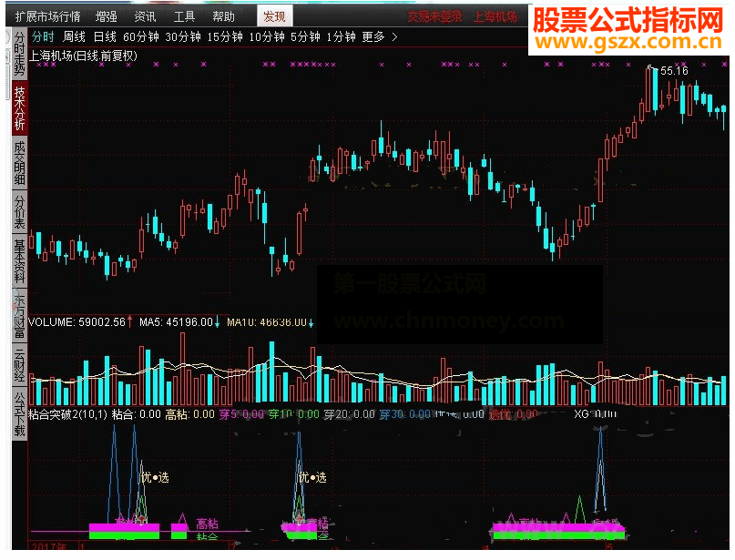735x560 pixels.
Task: Click the 穿20: 0.00 indicator value
Action: point(349,414)
